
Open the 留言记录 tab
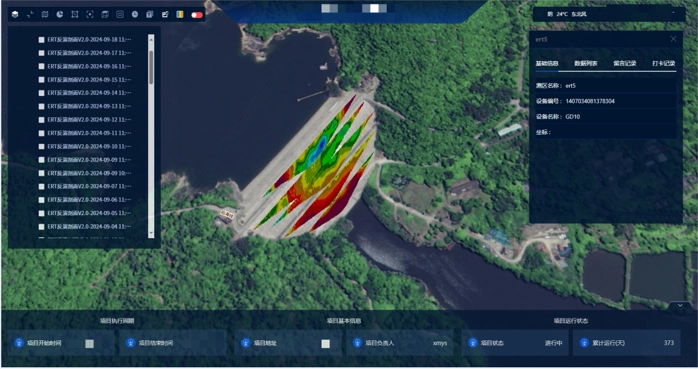[x=625, y=63]
